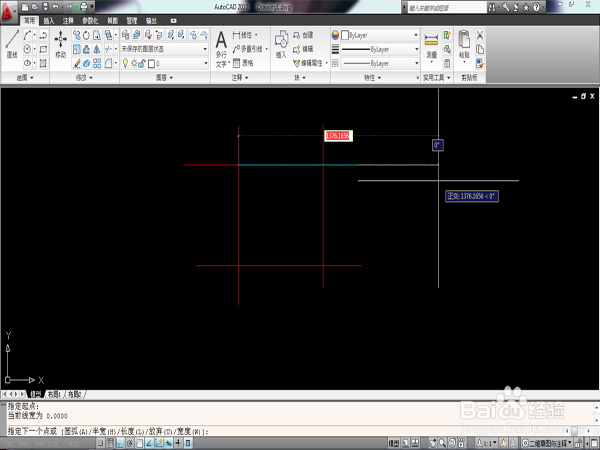Click the Cut icon in the clipboard panel
Screen dimensions: 600x450
480,35
